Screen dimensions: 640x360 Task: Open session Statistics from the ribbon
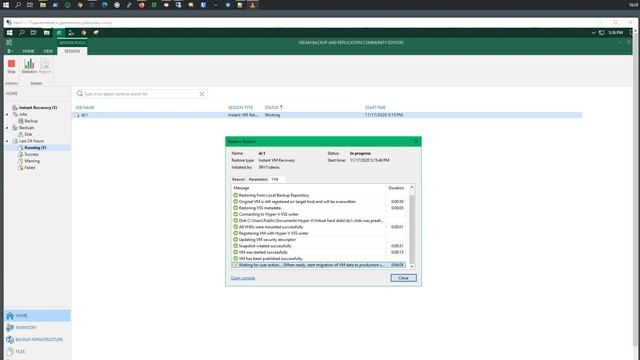pyautogui.click(x=29, y=66)
